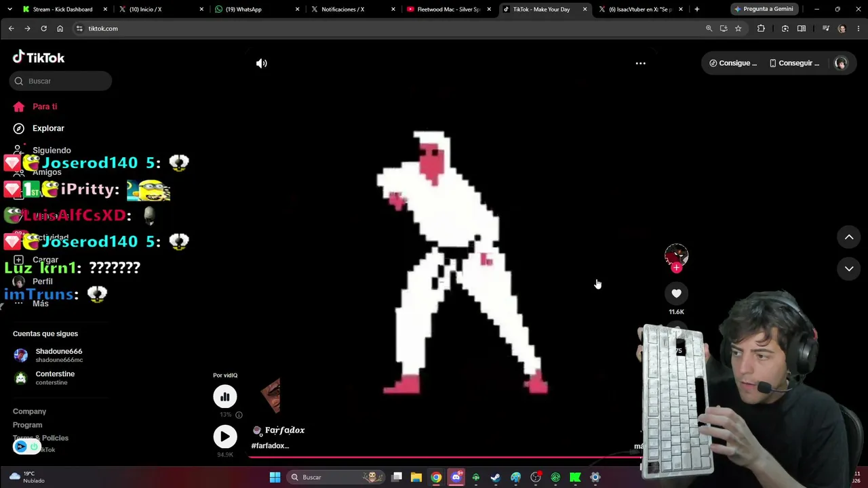868x488 pixels.
Task: Open the Kick app from the taskbar
Action: [575, 477]
